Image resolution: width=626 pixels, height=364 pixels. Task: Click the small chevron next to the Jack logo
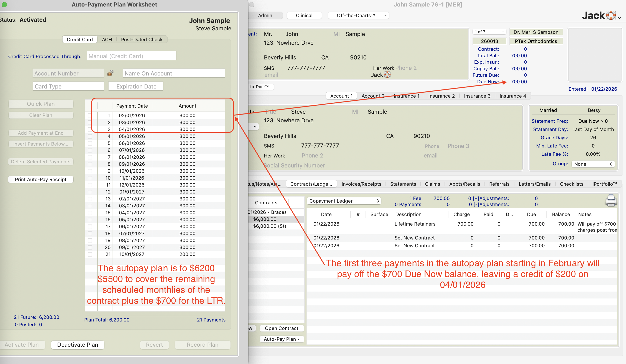(619, 18)
